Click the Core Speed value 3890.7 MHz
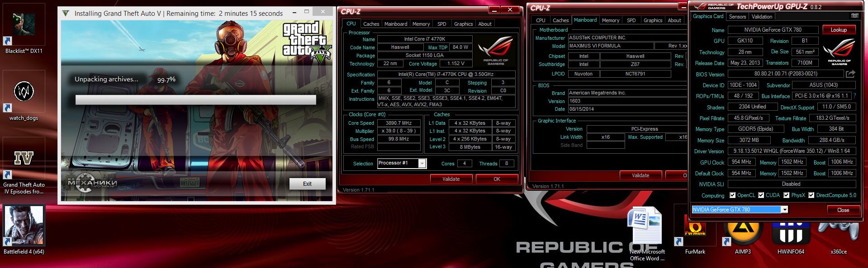868x268 pixels. 398,123
